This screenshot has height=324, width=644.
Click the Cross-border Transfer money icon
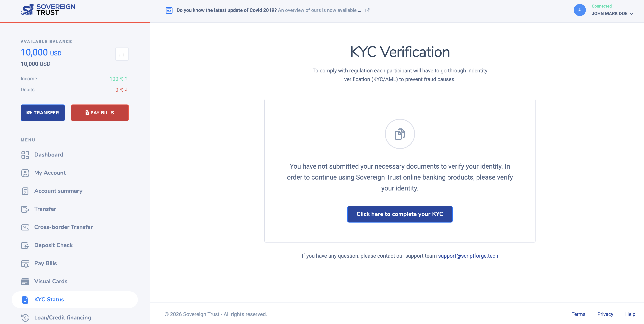25,227
